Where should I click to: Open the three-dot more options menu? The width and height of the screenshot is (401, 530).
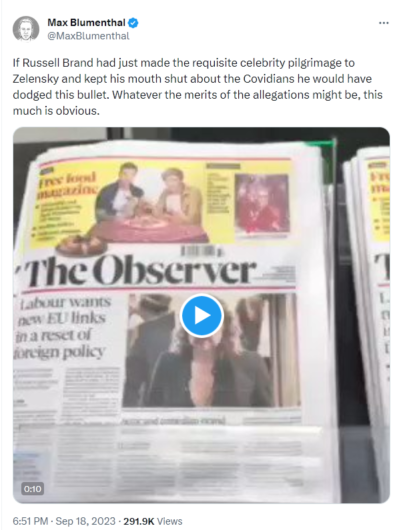tap(383, 23)
